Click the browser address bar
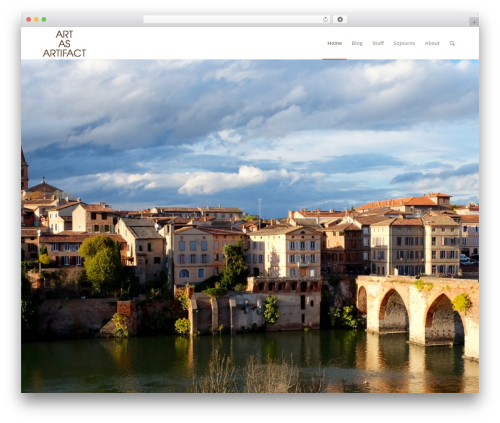The height and width of the screenshot is (423, 500). click(237, 20)
